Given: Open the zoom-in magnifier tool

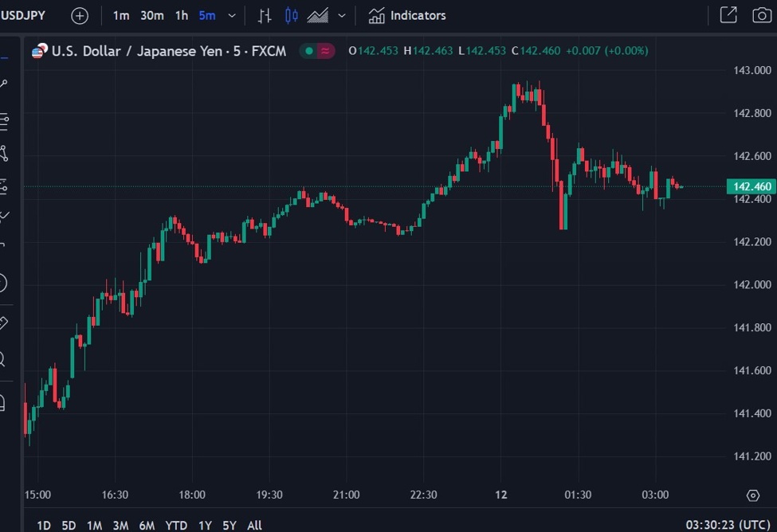Looking at the screenshot, I should [x=8, y=360].
